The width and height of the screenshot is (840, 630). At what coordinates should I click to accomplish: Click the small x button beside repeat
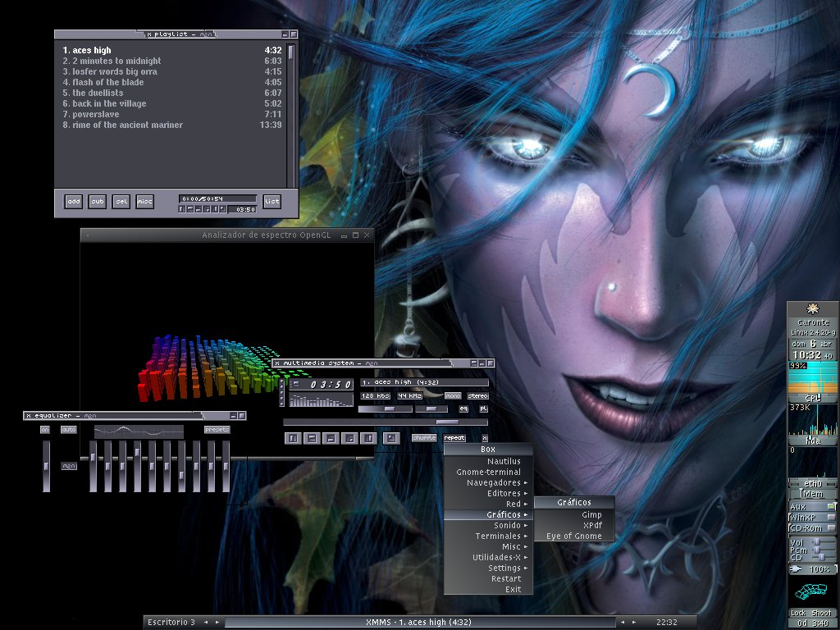[484, 438]
